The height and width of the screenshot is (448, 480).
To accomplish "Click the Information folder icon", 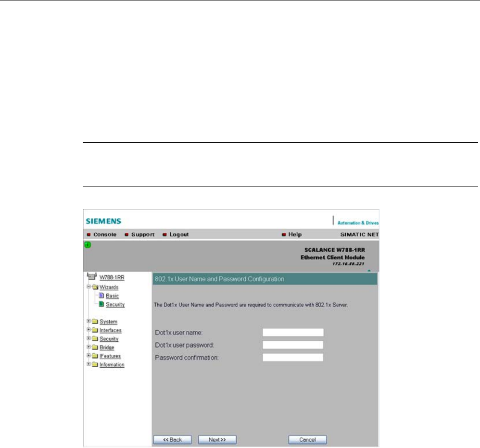I will pos(95,364).
